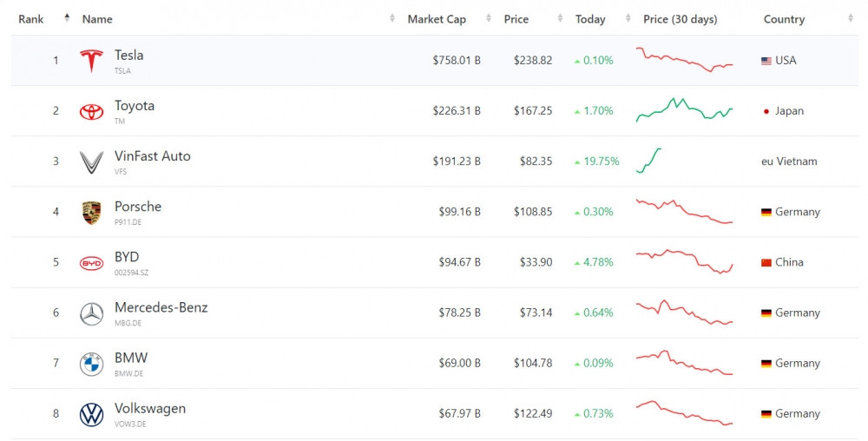Viewport: 868px width, 441px height.
Task: Click the Volkswagen VW logo
Action: click(x=91, y=414)
